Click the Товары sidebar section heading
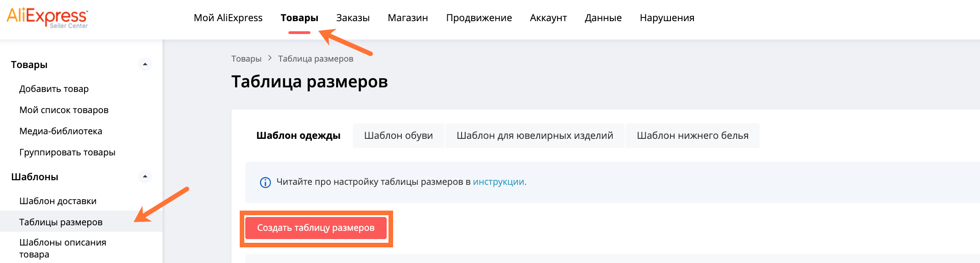980x263 pixels. point(29,65)
